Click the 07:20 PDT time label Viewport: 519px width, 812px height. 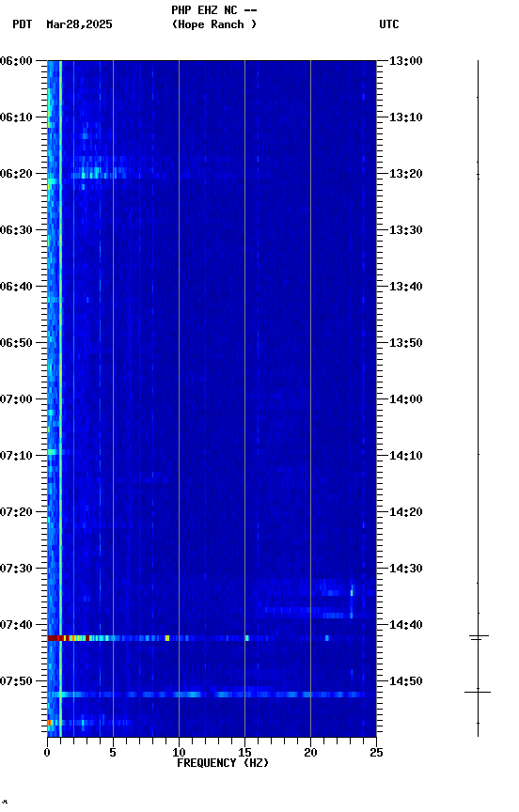(x=16, y=512)
